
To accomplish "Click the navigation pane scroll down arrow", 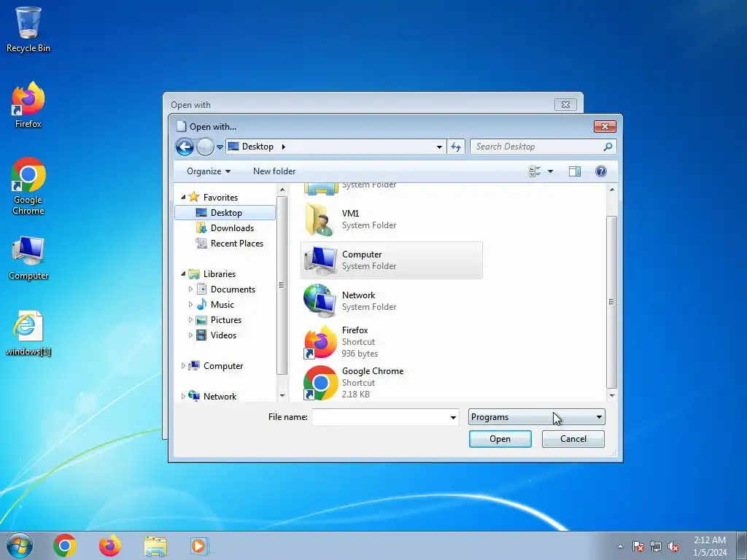I will [282, 396].
